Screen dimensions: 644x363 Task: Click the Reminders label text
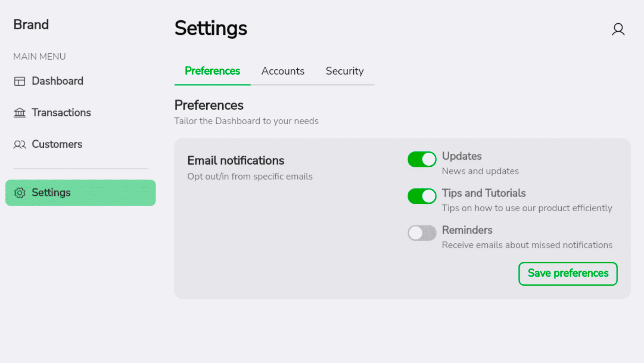click(467, 230)
